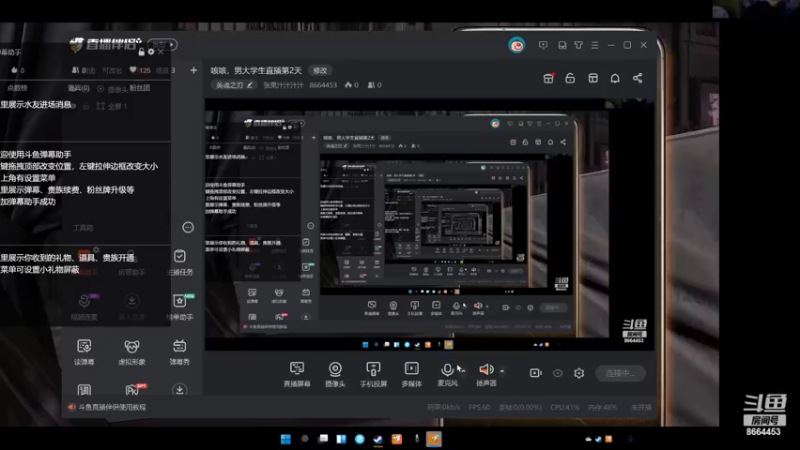Mute the 麦克风 microphone

[x=447, y=374]
